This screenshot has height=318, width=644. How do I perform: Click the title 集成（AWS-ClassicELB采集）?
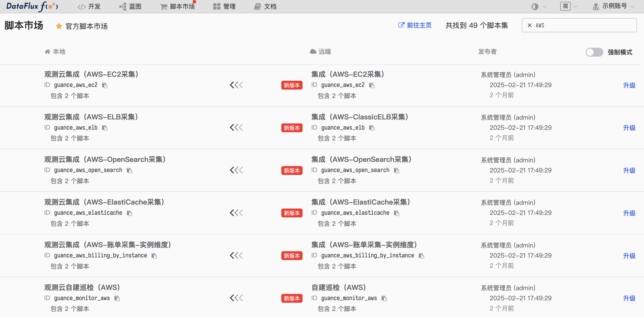tap(360, 117)
